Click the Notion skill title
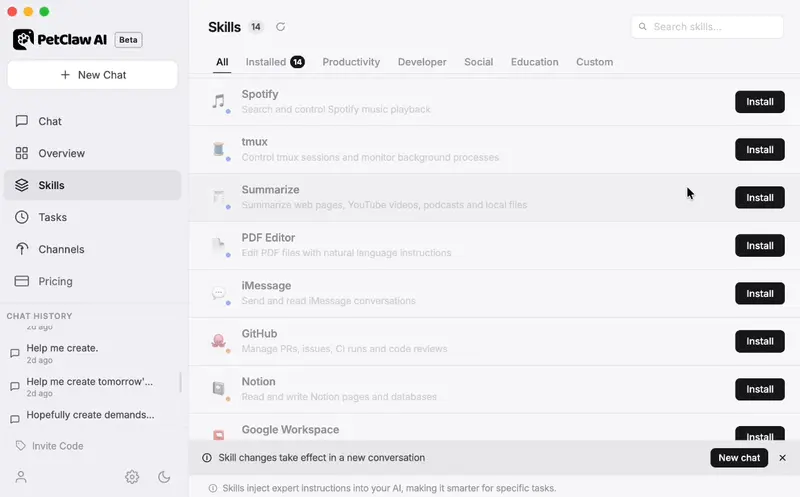Screen dimensions: 800x497 click(x=258, y=382)
